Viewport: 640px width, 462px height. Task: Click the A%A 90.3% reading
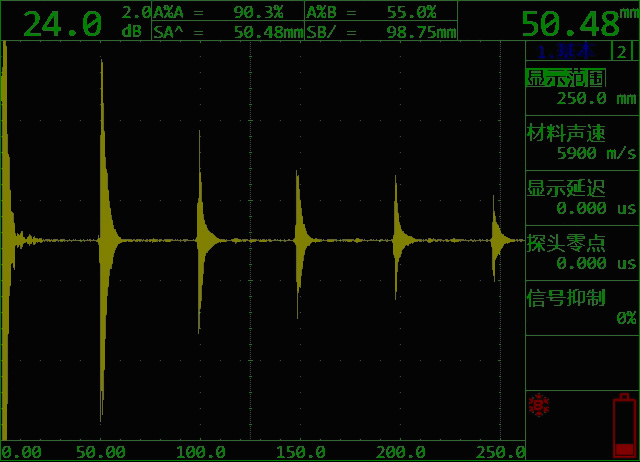(x=227, y=12)
